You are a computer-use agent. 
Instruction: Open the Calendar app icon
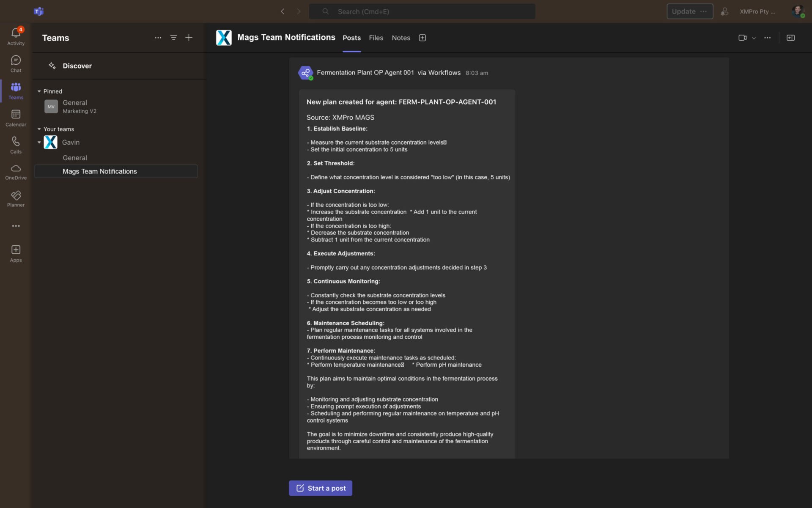(16, 115)
